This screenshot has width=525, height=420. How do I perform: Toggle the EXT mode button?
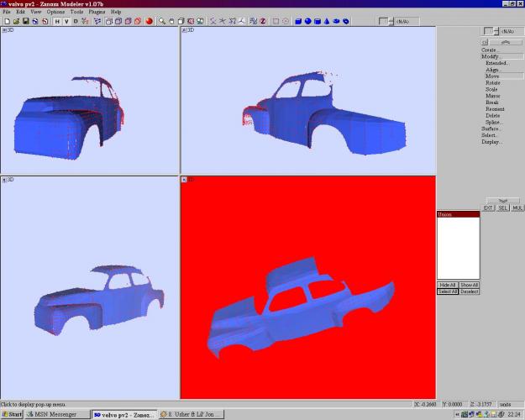(x=488, y=207)
